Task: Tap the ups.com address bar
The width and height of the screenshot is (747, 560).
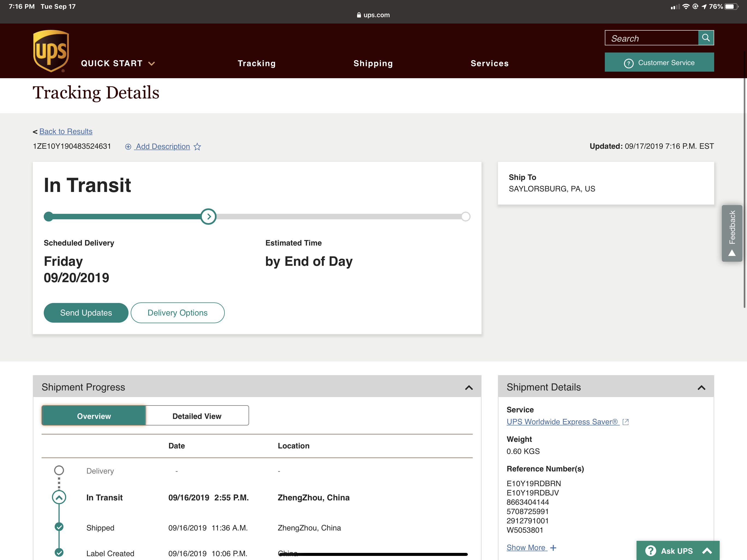Action: click(373, 15)
